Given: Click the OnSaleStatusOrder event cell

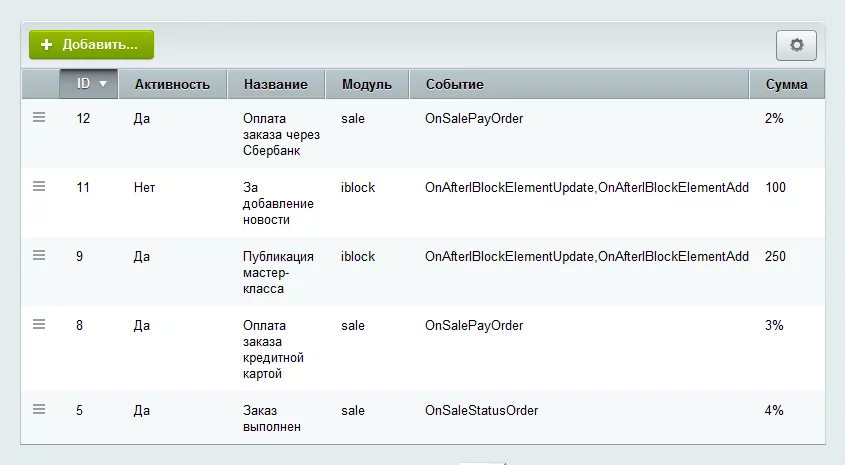Looking at the screenshot, I should point(481,410).
